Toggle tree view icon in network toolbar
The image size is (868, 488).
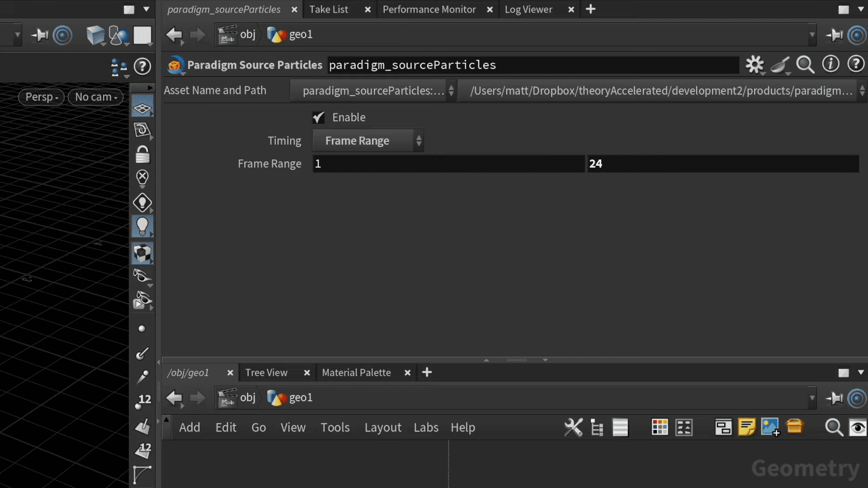(597, 427)
